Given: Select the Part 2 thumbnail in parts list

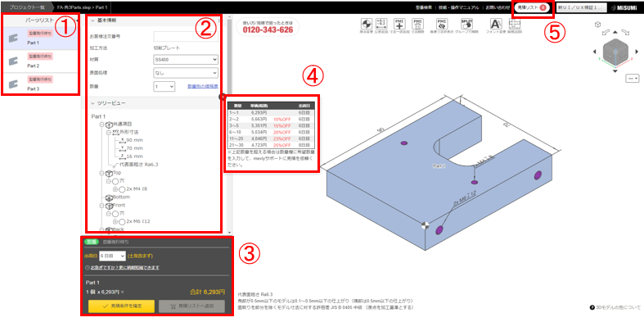Looking at the screenshot, I should tap(14, 61).
